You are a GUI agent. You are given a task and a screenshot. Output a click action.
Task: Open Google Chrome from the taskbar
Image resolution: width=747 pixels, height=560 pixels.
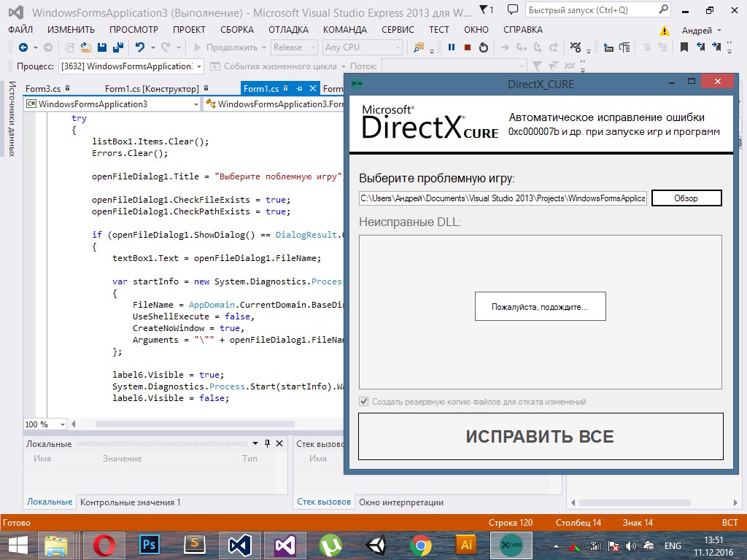pyautogui.click(x=421, y=545)
